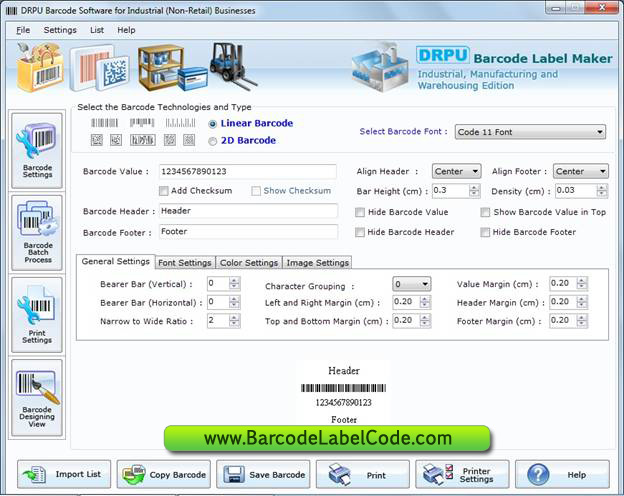Open the Select Barcode Font dropdown
Viewport: 624px width, 496px height.
point(530,132)
